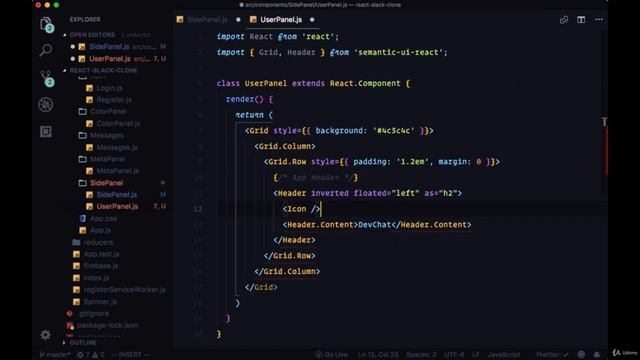Expand the Outline section
The image size is (640, 360).
click(83, 342)
